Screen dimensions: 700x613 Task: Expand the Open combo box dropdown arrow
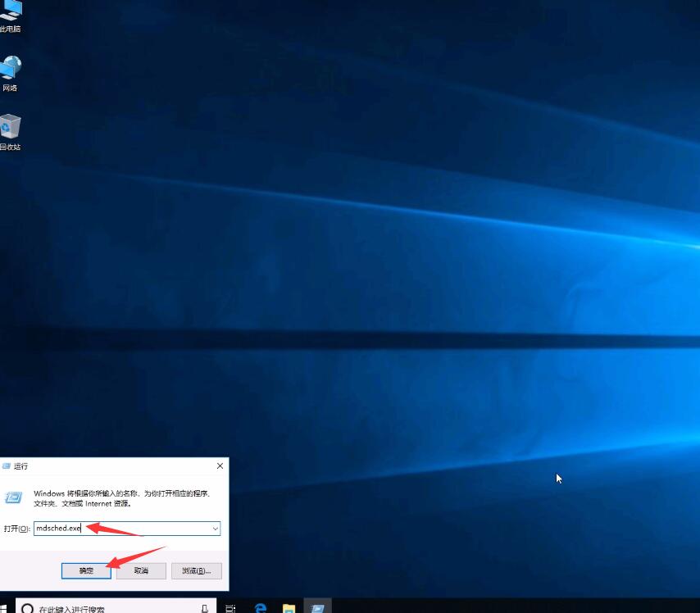216,529
